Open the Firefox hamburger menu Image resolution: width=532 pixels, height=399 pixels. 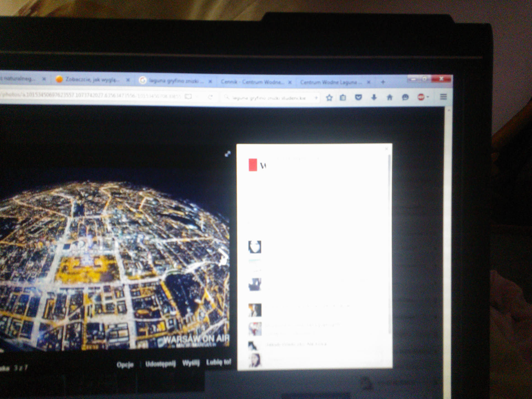click(x=443, y=97)
